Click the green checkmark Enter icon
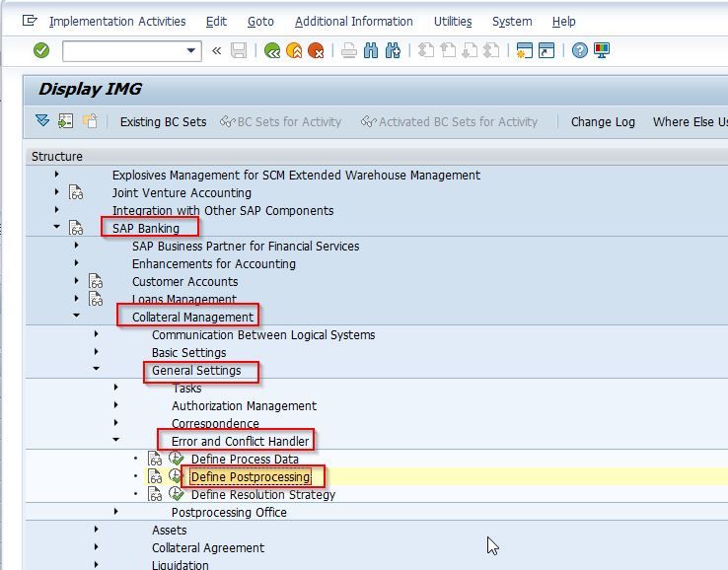Image resolution: width=728 pixels, height=570 pixels. [x=41, y=50]
